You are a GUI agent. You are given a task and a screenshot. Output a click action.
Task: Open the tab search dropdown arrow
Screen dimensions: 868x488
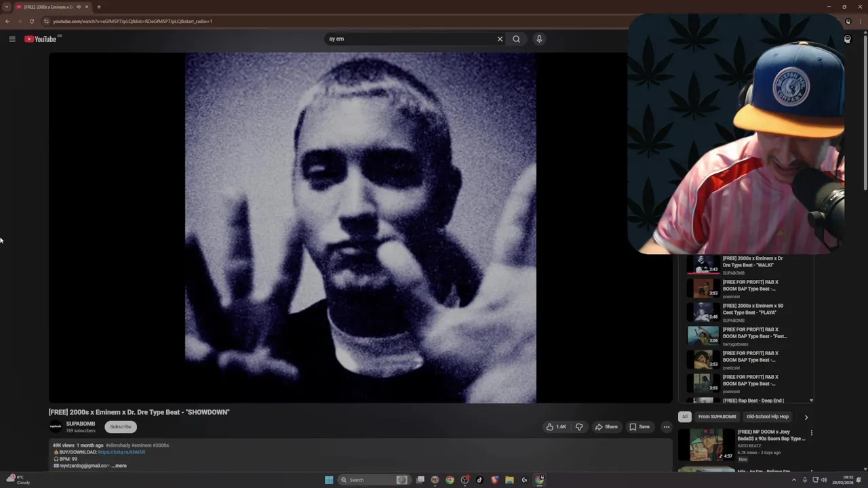click(x=7, y=7)
